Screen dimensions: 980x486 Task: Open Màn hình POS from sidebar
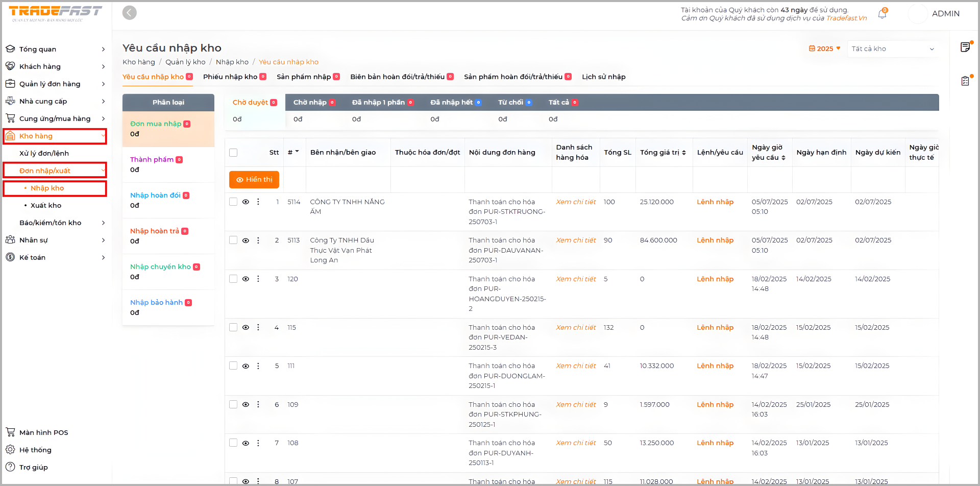point(43,432)
